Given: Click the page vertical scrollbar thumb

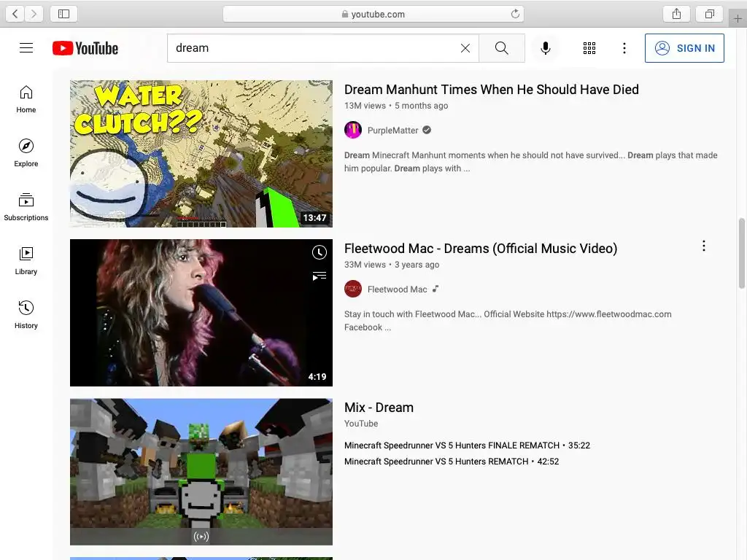Looking at the screenshot, I should click(742, 253).
